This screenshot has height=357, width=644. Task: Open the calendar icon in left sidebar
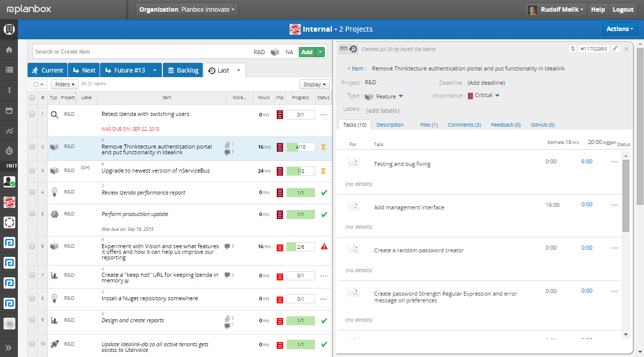click(x=9, y=110)
